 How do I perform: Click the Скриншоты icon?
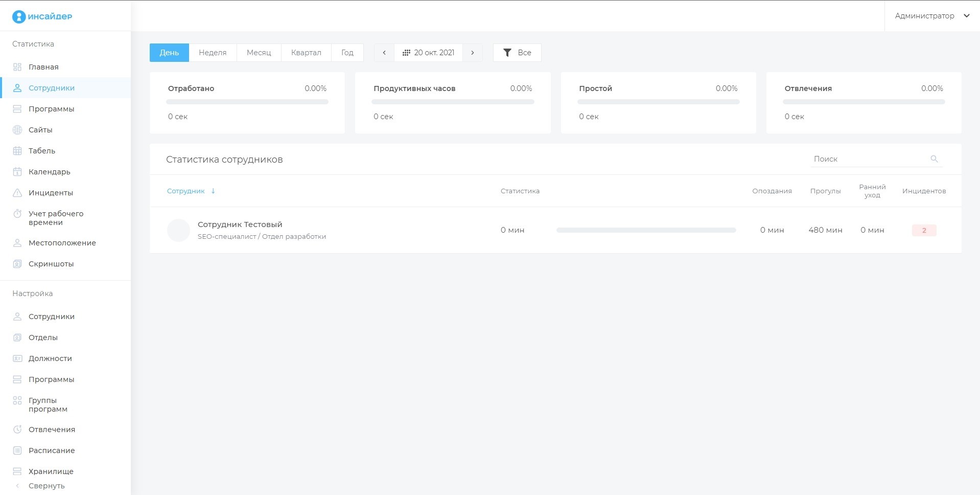(17, 264)
